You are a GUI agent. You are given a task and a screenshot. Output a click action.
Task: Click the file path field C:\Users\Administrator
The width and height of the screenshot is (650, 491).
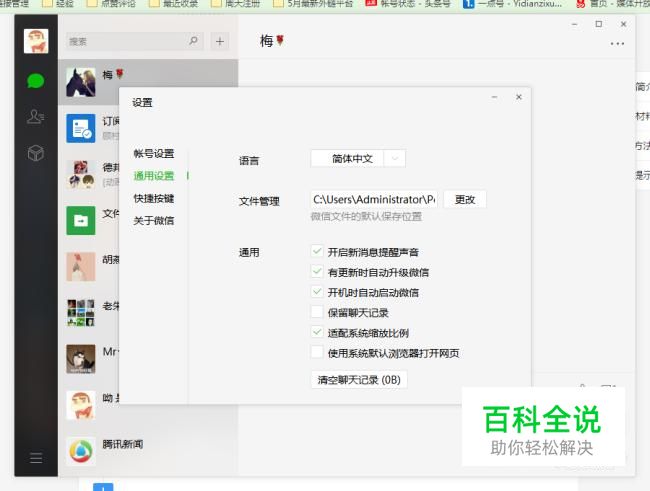[x=374, y=199]
